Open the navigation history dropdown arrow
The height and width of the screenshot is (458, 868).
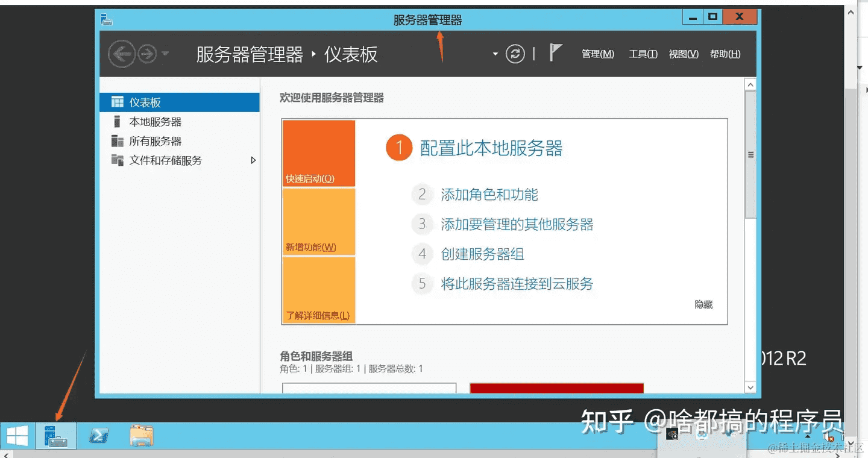tap(165, 54)
